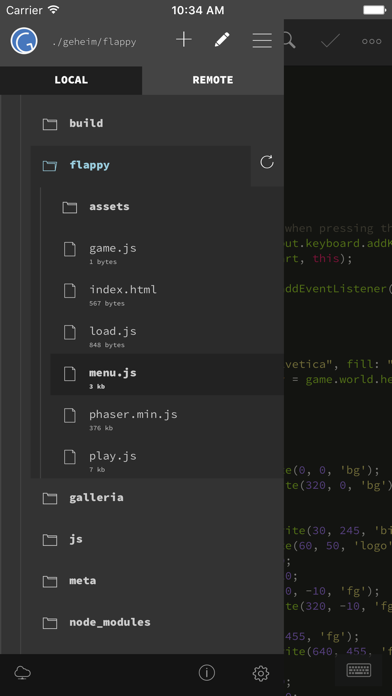This screenshot has width=392, height=696.
Task: Tap the file icon next to play.js
Action: (70, 457)
